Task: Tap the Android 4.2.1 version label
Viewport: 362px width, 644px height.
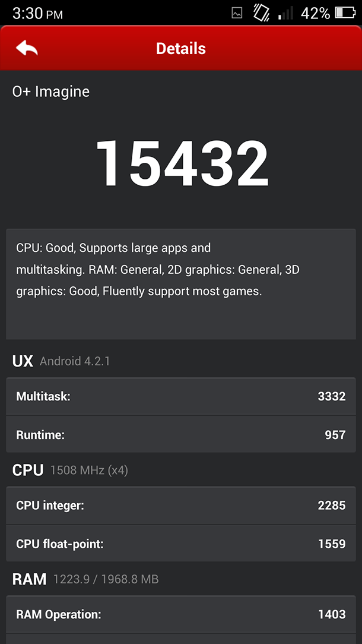Action: click(x=75, y=361)
